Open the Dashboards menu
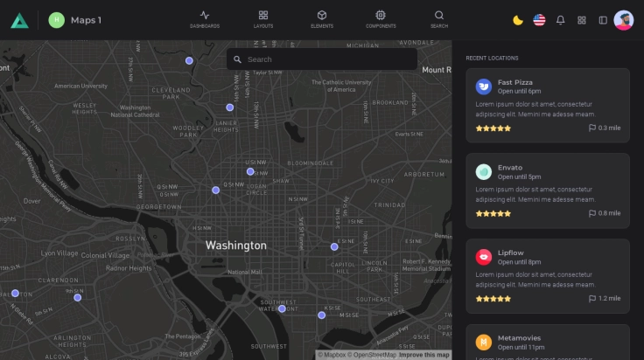The image size is (644, 360). (205, 19)
